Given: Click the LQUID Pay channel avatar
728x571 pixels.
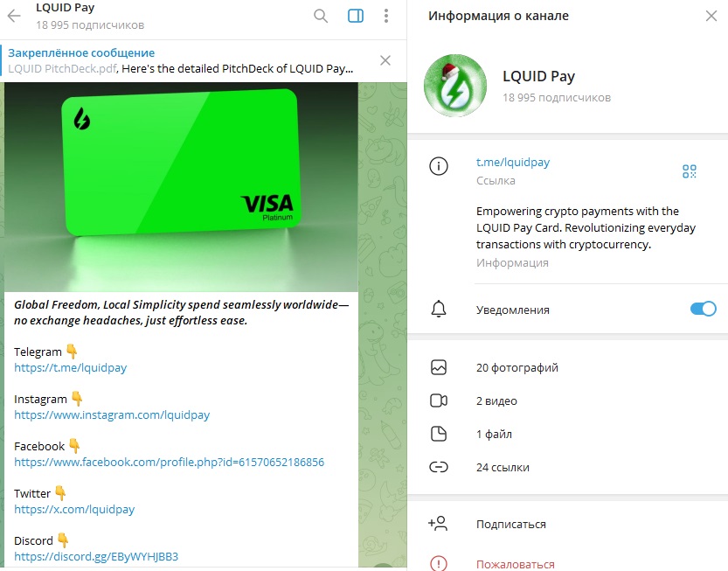Looking at the screenshot, I should pos(455,86).
